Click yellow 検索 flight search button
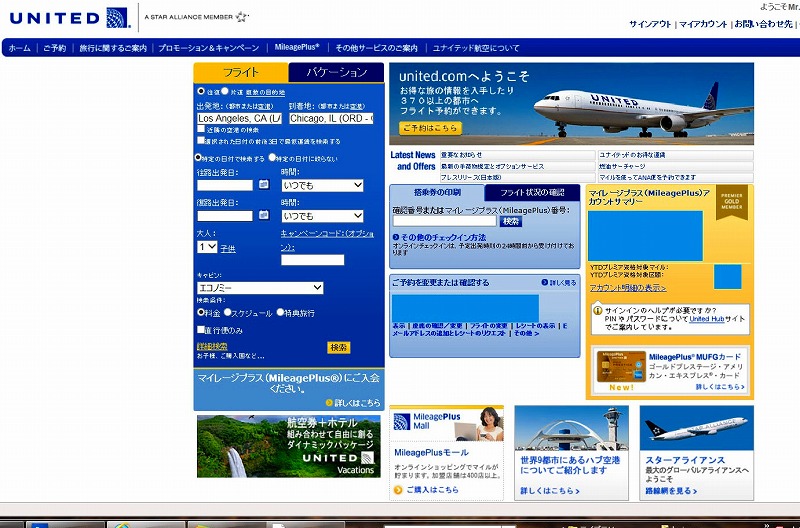Viewport: 800px width, 528px height. tap(339, 347)
